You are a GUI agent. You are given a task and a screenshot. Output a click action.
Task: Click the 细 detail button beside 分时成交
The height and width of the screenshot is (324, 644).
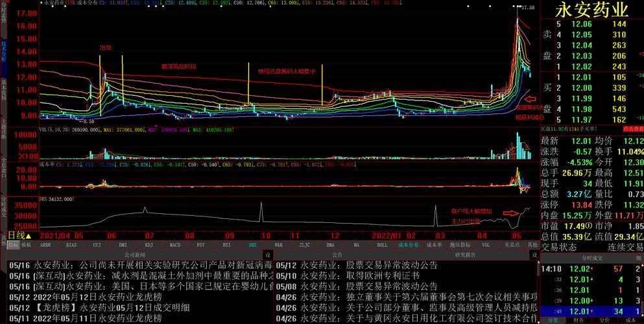tap(639, 259)
